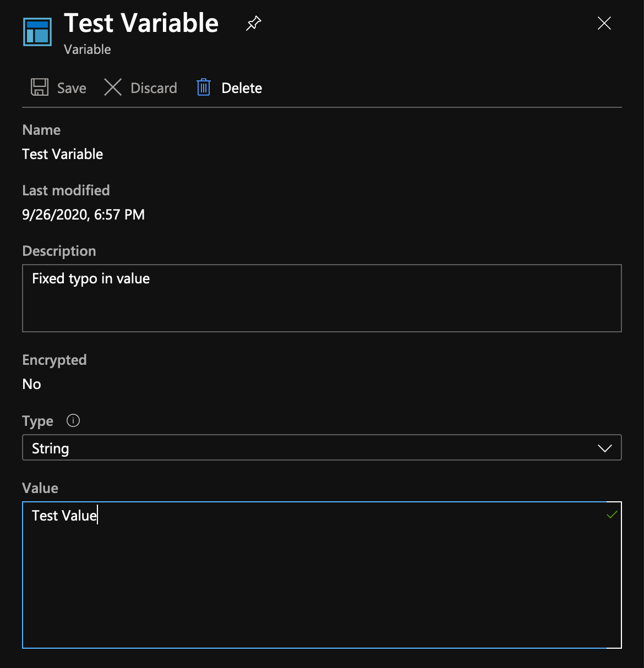Click the floppy disk Save icon
This screenshot has width=644, height=668.
point(40,87)
